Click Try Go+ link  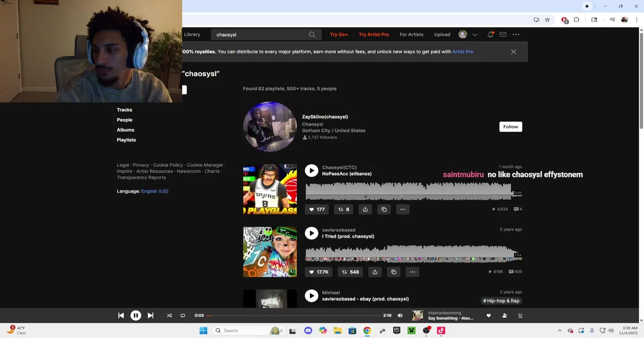339,34
